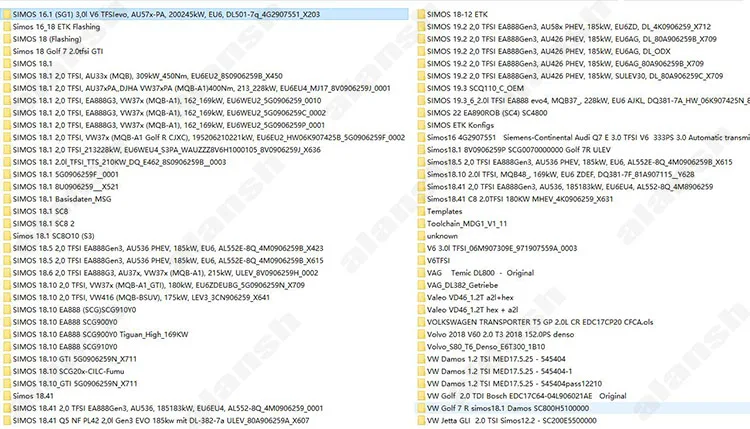Viewport: 750px width, 429px height.
Task: Select 'SIMOS 19.2 ... AU58x PHEV' folder
Action: [569, 27]
